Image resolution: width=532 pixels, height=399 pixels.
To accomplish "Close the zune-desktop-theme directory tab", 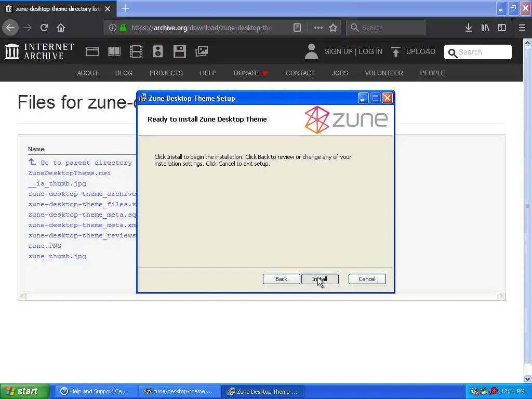I will (x=108, y=9).
